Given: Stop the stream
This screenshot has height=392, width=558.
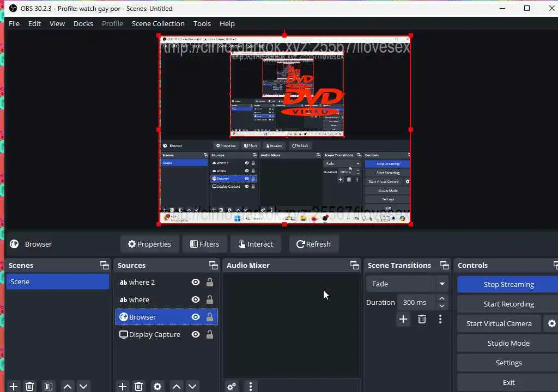Looking at the screenshot, I should click(508, 285).
